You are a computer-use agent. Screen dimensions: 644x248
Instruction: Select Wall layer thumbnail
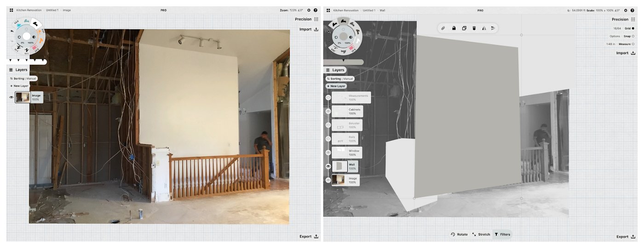340,166
